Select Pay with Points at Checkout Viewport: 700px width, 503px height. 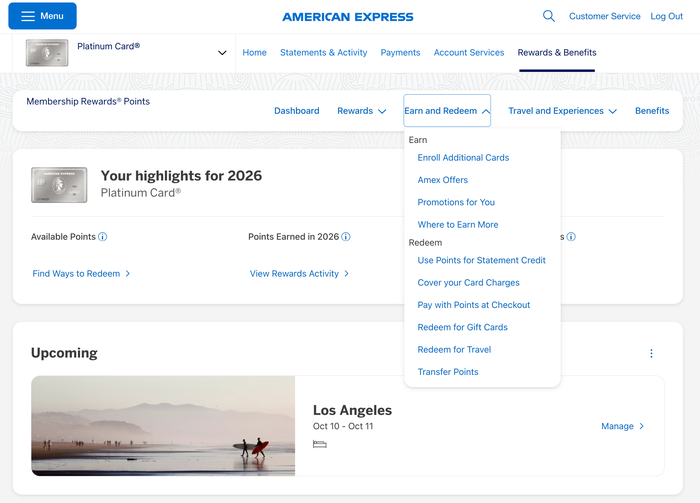point(474,305)
